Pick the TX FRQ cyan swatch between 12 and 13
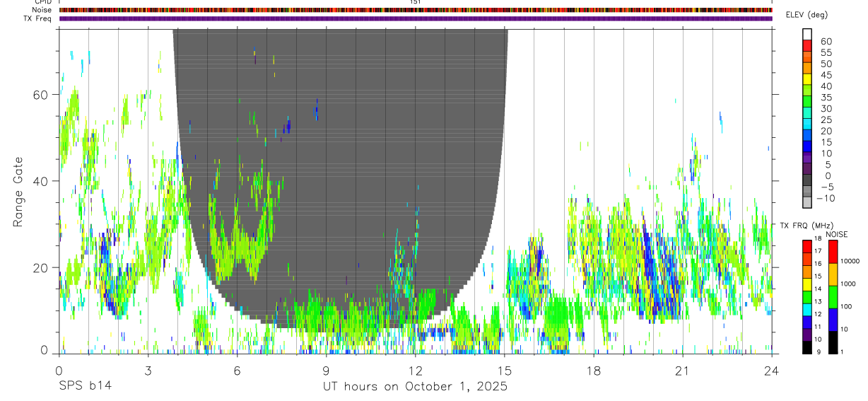 [807, 310]
